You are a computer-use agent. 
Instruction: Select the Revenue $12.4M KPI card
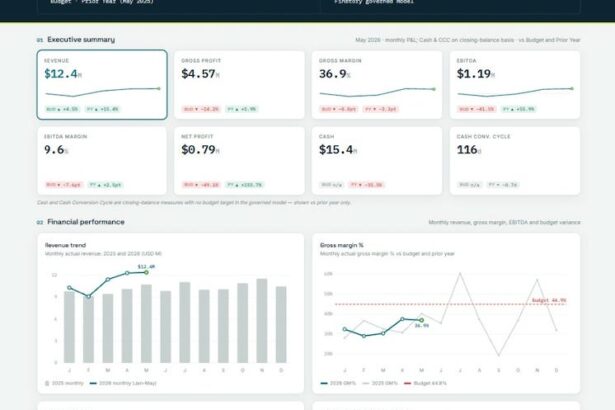point(102,84)
